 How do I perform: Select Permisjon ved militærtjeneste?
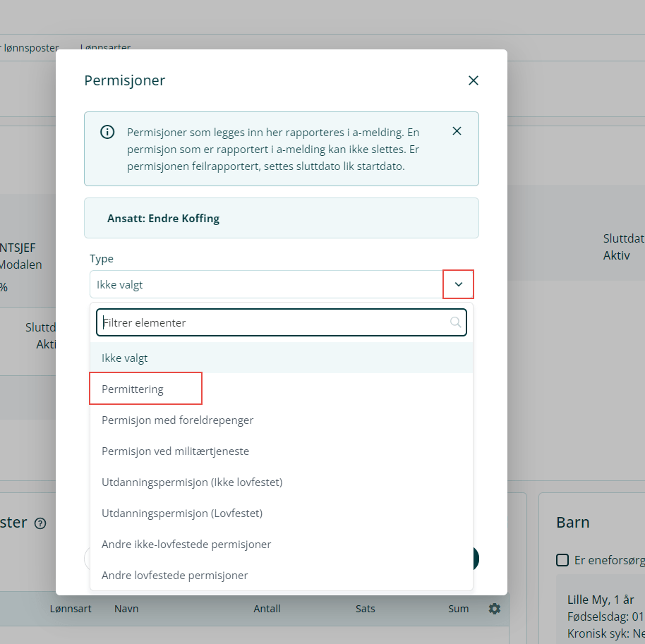point(175,451)
